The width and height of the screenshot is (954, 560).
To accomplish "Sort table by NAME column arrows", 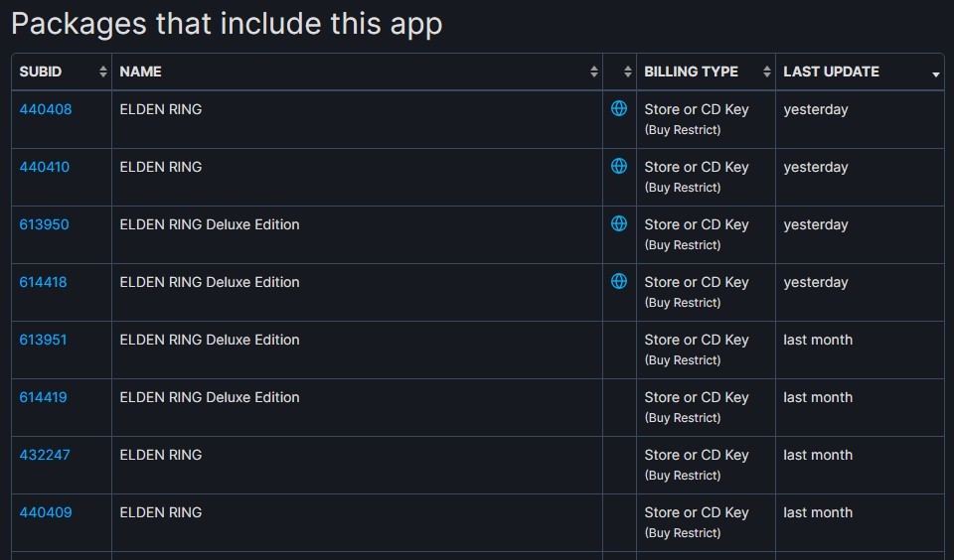I will click(x=594, y=71).
